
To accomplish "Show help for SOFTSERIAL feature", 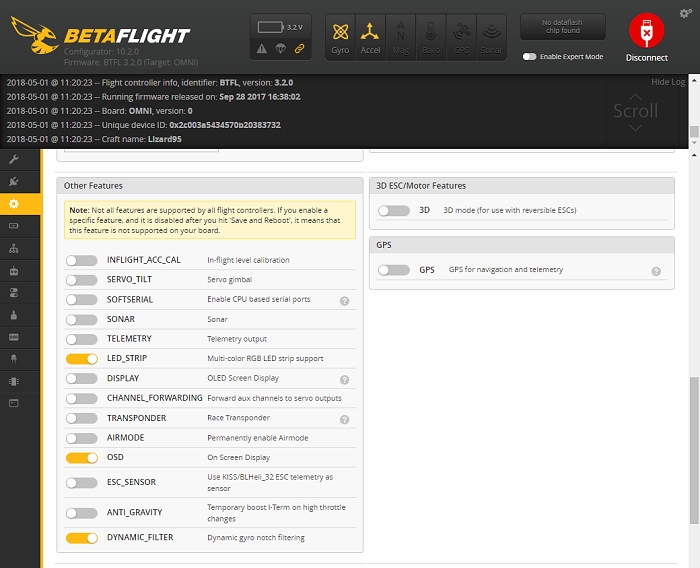I will (344, 301).
